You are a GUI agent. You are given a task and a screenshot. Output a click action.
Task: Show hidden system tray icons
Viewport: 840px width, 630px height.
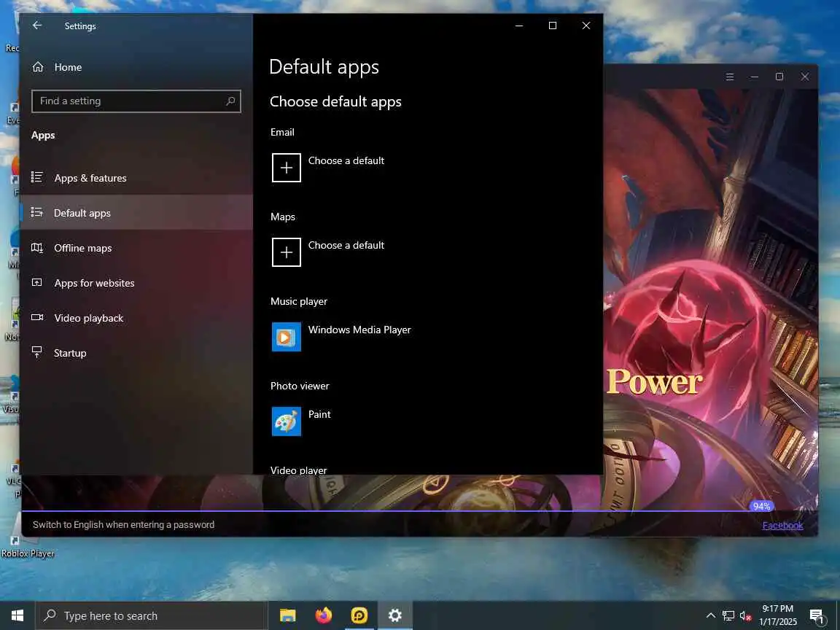[710, 615]
